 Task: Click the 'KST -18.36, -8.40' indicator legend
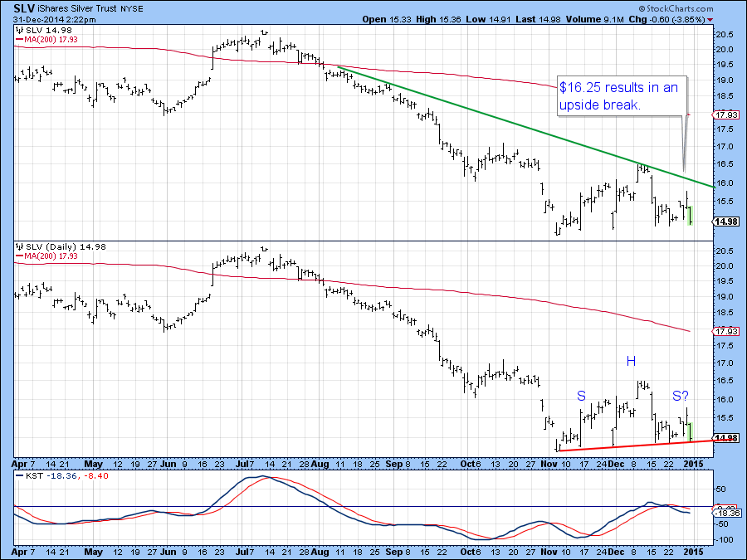[x=67, y=475]
